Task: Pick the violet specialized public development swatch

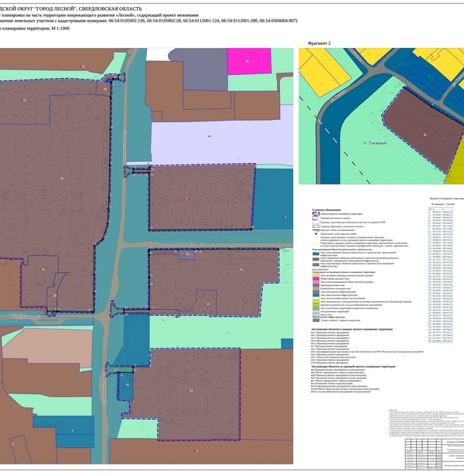Action: point(316,282)
